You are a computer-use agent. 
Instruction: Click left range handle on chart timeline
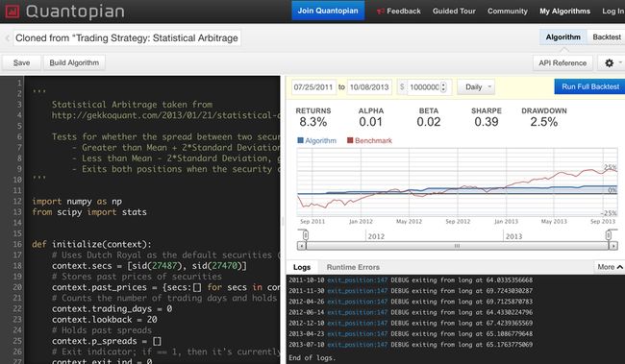(306, 235)
